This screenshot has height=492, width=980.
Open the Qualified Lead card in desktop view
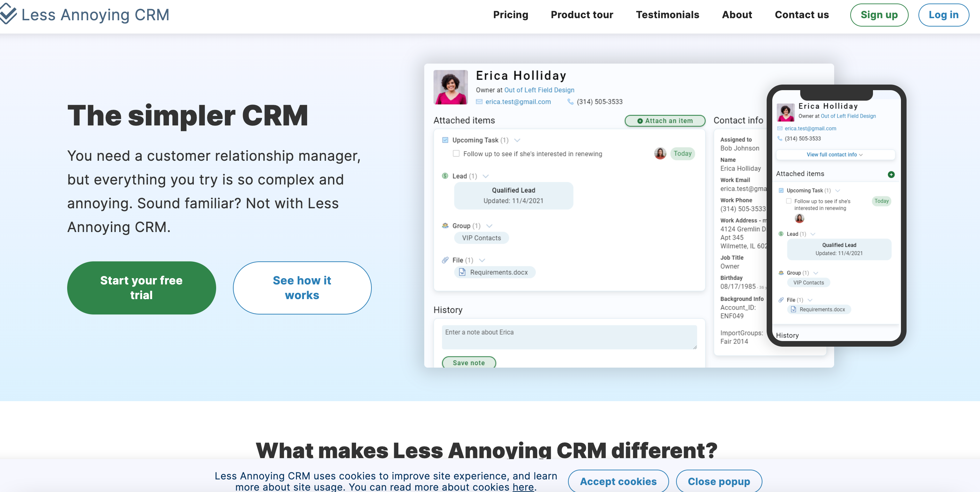(x=513, y=195)
